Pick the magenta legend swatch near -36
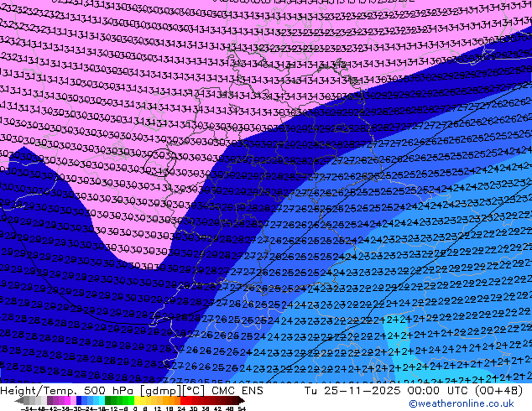The width and height of the screenshot is (532, 411). (67, 400)
